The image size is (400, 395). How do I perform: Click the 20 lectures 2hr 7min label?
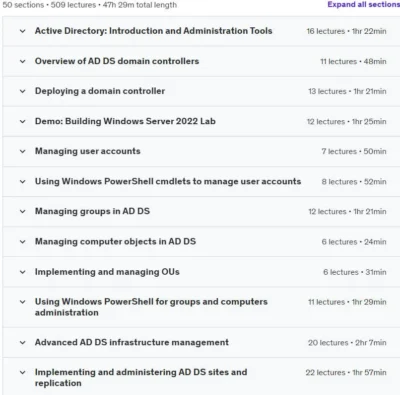tap(347, 343)
